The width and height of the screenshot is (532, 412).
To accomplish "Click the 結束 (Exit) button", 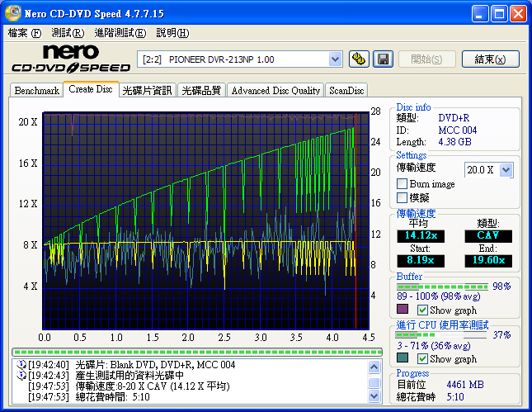I will (x=490, y=59).
